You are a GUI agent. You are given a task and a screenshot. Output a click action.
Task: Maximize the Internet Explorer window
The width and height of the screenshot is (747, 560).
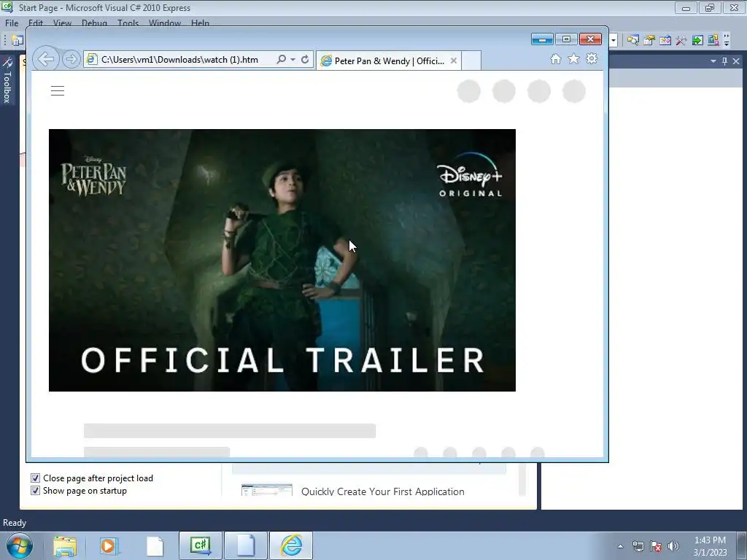click(566, 39)
